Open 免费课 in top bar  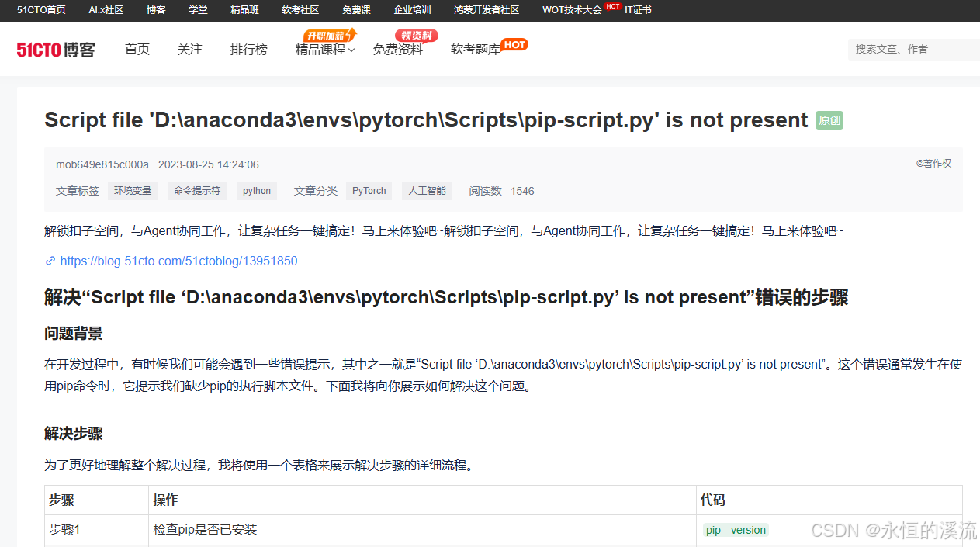[356, 10]
